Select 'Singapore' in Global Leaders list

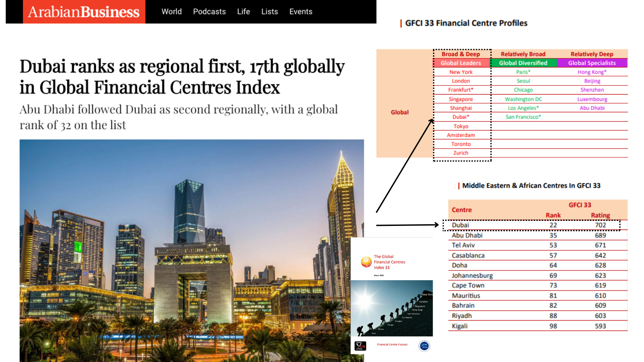pyautogui.click(x=461, y=99)
